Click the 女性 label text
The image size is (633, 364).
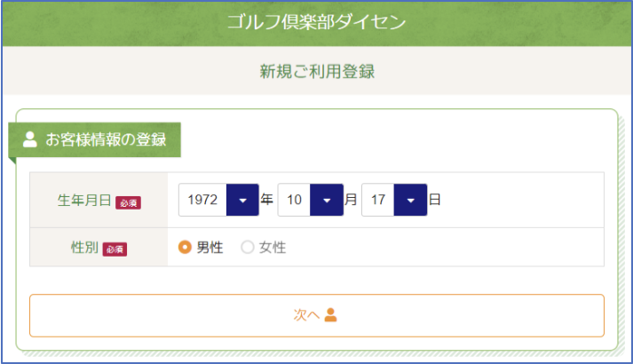point(272,248)
